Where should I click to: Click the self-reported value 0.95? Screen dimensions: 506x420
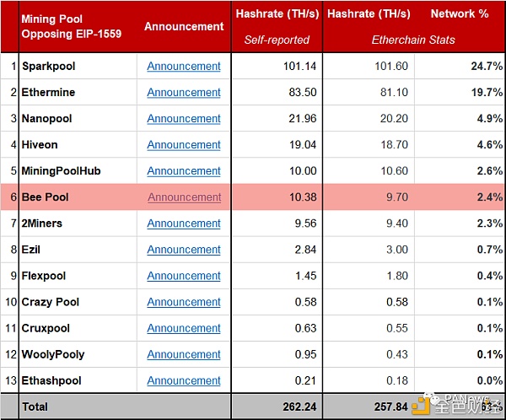(305, 354)
